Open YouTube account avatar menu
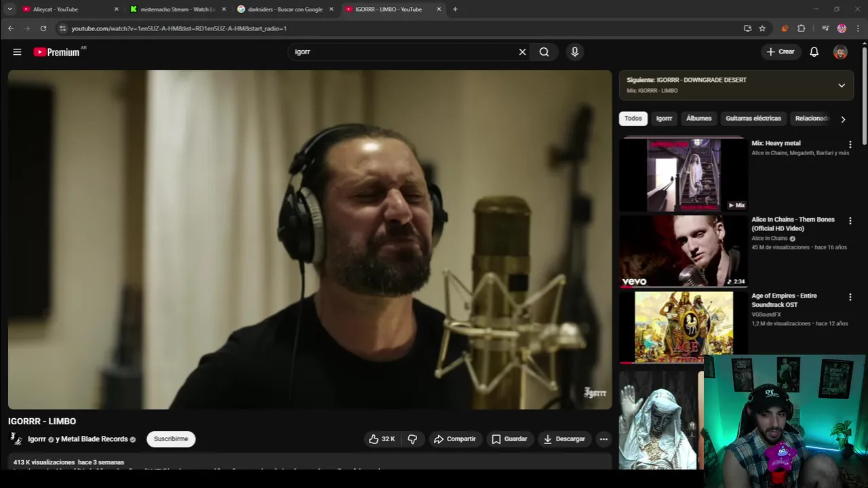Screen dimensions: 868x488 (840, 52)
